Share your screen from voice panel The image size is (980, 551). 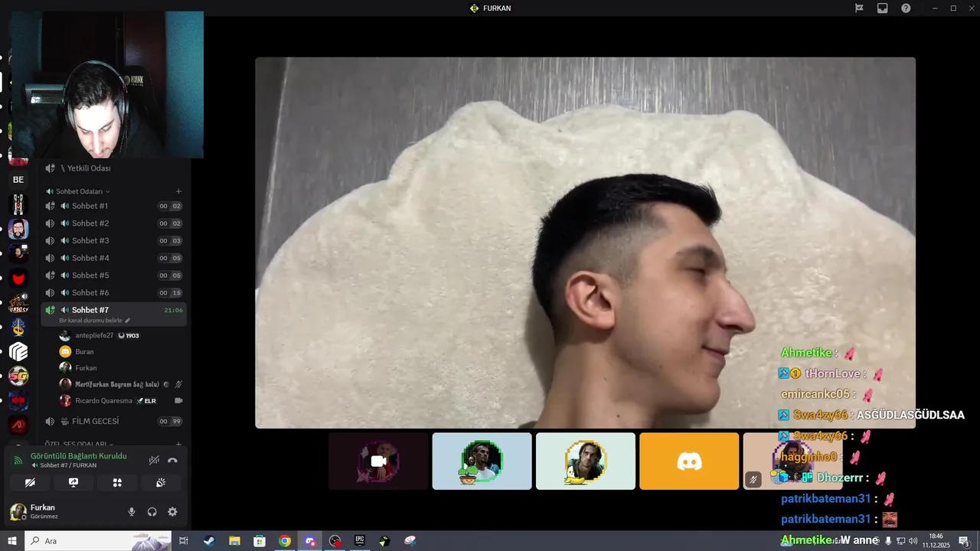(x=73, y=483)
